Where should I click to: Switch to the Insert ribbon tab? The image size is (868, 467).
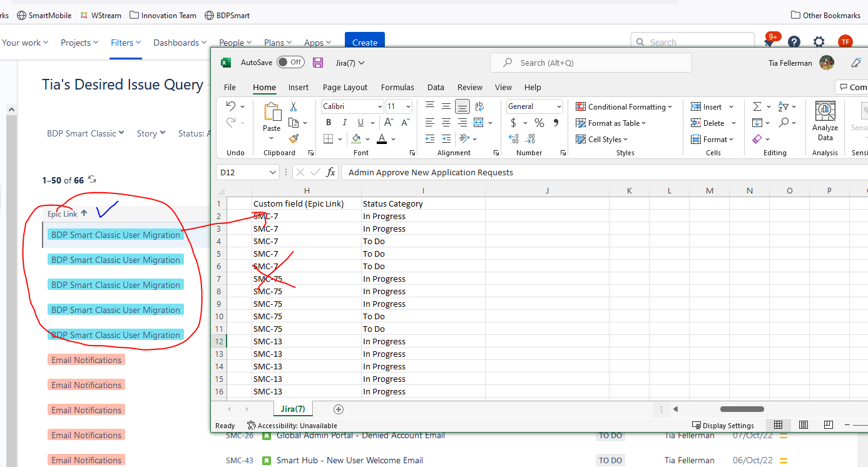click(x=299, y=88)
